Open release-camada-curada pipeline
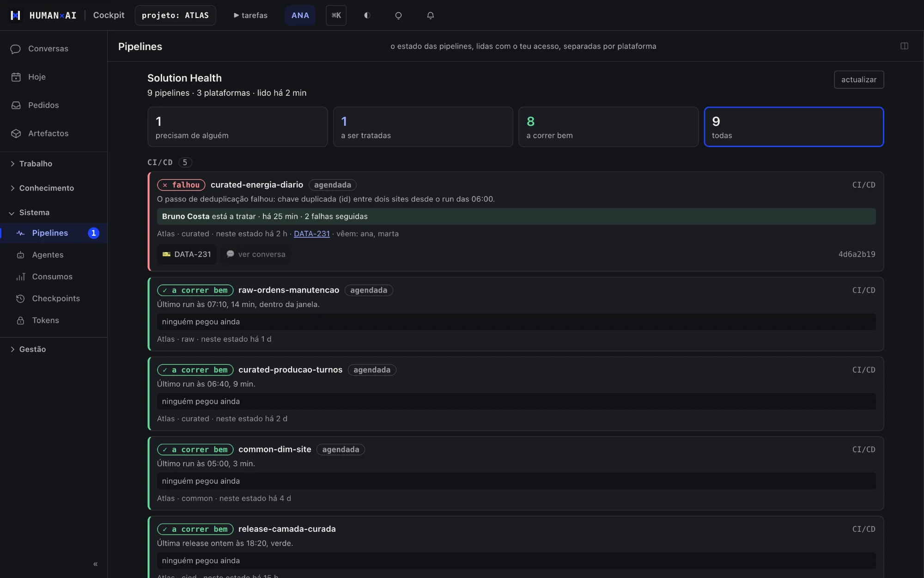924x578 pixels. pyautogui.click(x=287, y=529)
